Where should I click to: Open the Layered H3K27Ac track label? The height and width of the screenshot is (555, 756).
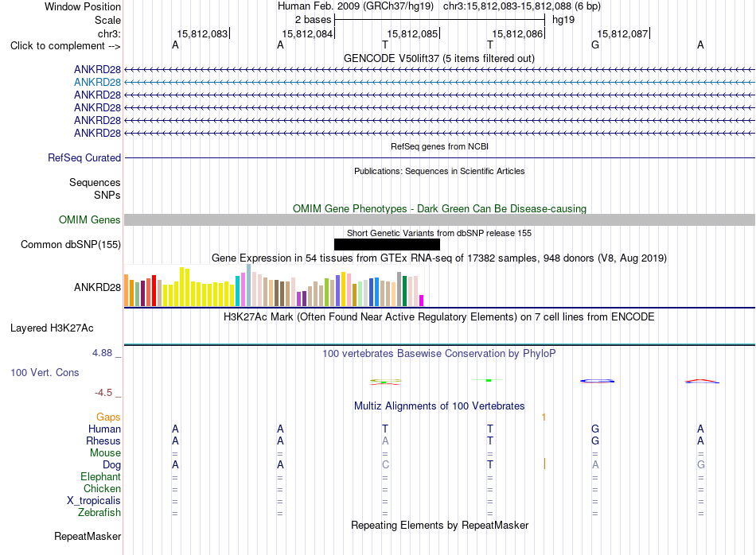tap(52, 328)
